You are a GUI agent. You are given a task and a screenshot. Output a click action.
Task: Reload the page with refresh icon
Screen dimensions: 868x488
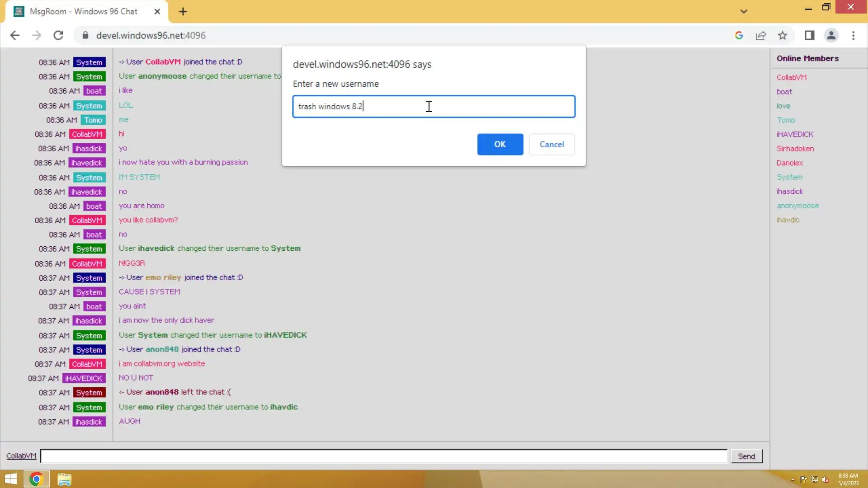(58, 35)
